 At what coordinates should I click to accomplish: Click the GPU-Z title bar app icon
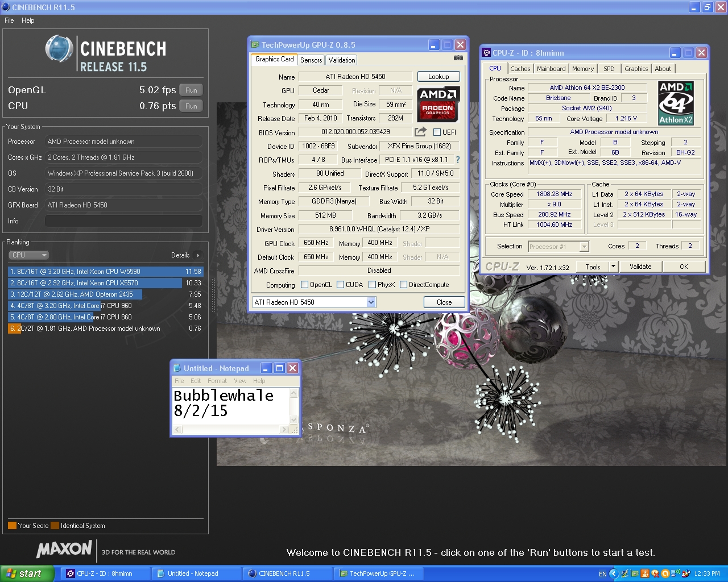[x=255, y=44]
